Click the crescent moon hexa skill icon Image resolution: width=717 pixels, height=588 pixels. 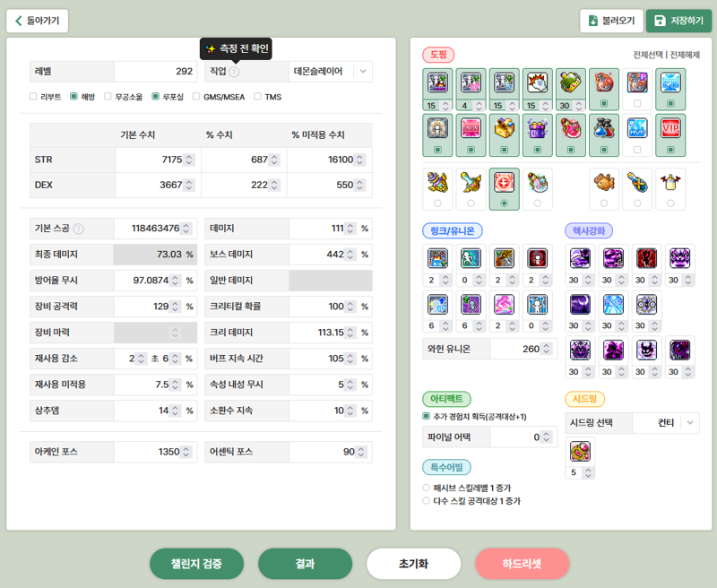click(x=580, y=304)
